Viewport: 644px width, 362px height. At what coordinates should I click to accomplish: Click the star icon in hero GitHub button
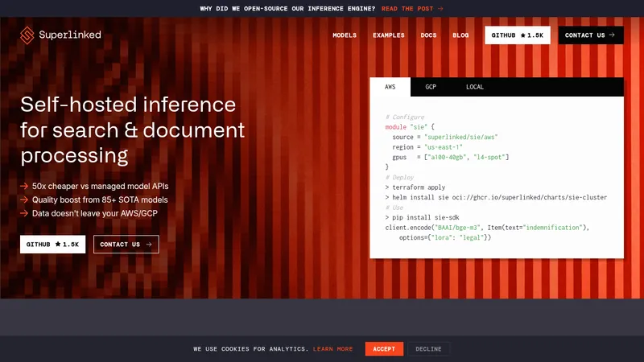point(58,245)
